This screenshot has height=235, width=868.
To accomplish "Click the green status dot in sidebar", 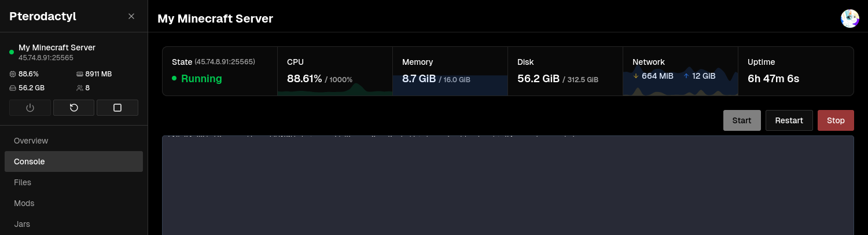I will pos(12,52).
